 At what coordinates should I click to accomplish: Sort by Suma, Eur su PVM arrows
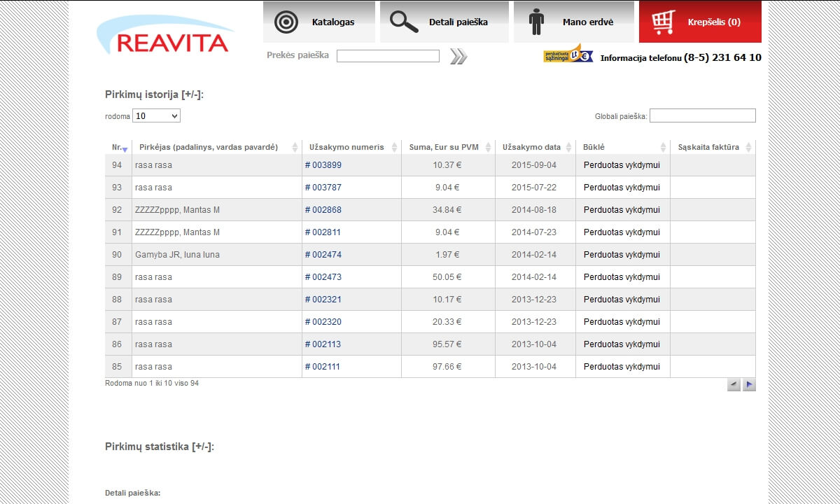[x=488, y=148]
